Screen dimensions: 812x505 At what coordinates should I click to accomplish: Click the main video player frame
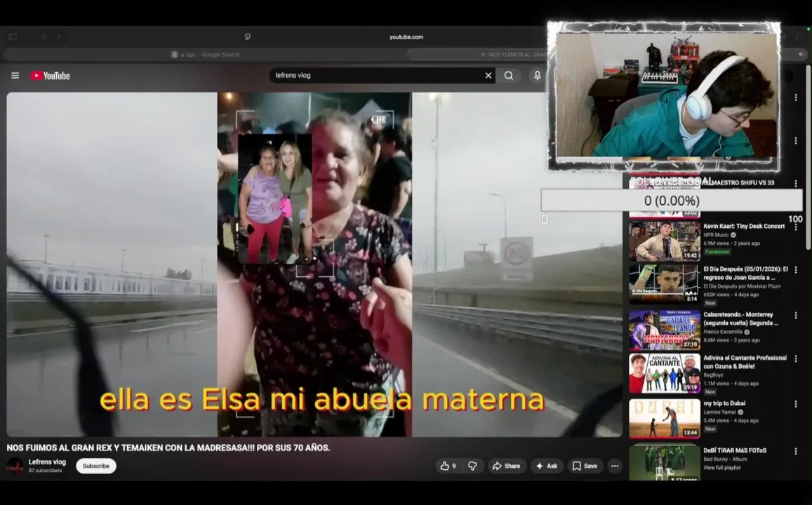[314, 264]
